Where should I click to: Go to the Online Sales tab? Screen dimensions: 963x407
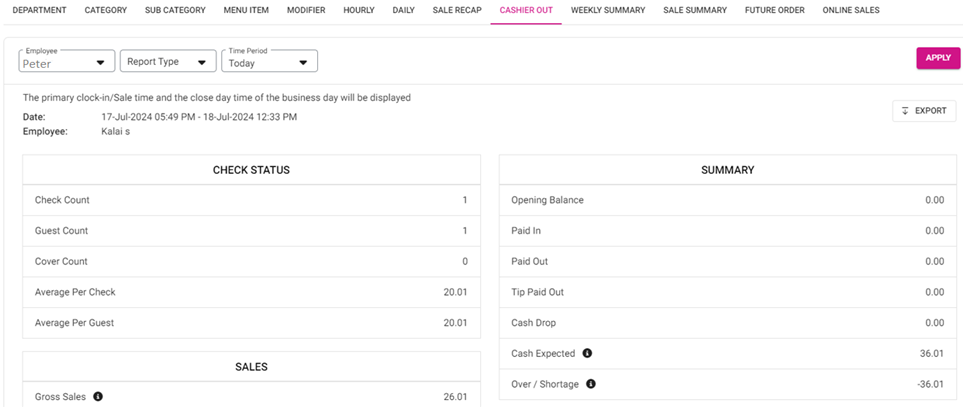tap(852, 10)
